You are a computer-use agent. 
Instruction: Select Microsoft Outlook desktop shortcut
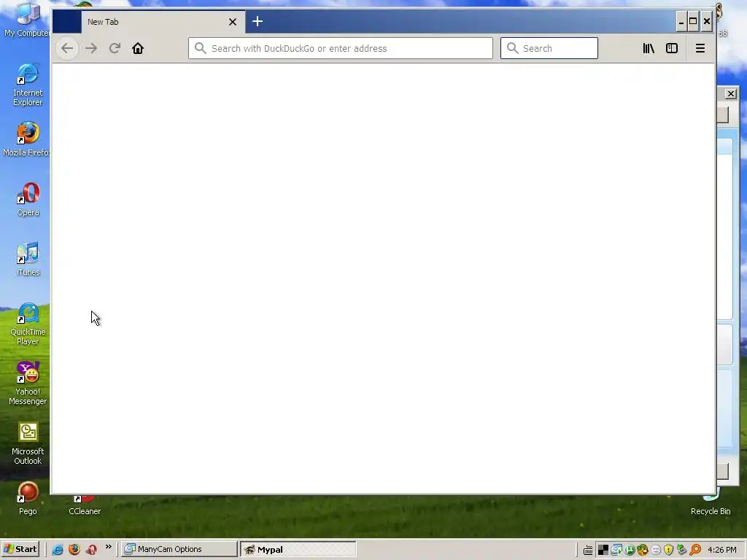coord(28,443)
